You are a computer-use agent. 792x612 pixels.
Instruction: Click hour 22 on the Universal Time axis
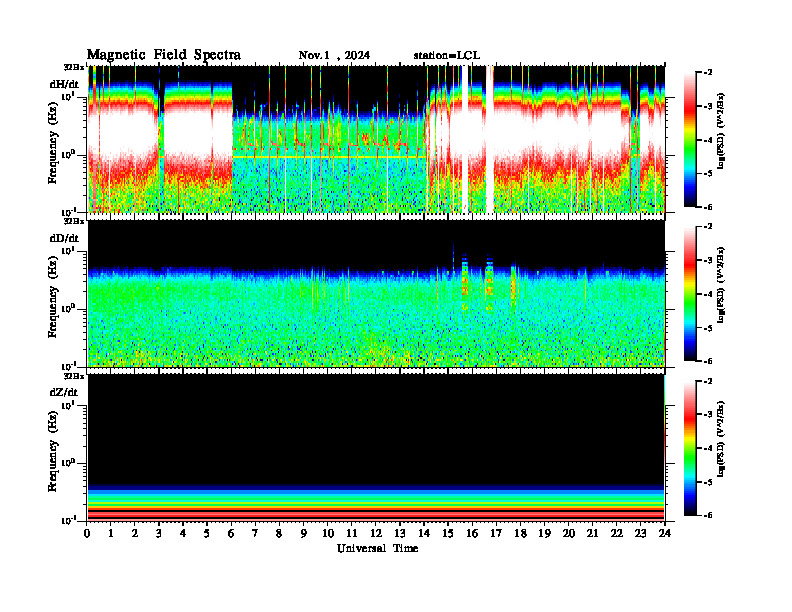pyautogui.click(x=617, y=533)
